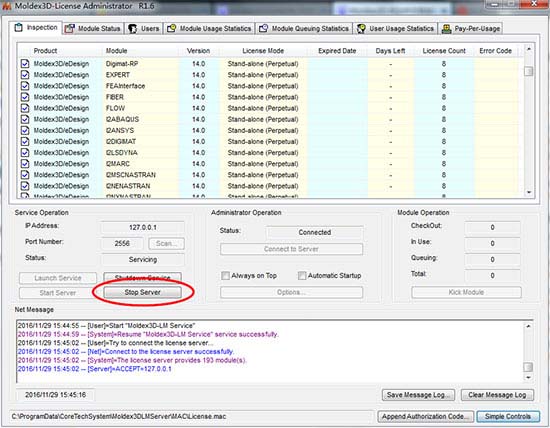
Task: Click the Module Queuing Statistics icon
Action: (x=263, y=28)
